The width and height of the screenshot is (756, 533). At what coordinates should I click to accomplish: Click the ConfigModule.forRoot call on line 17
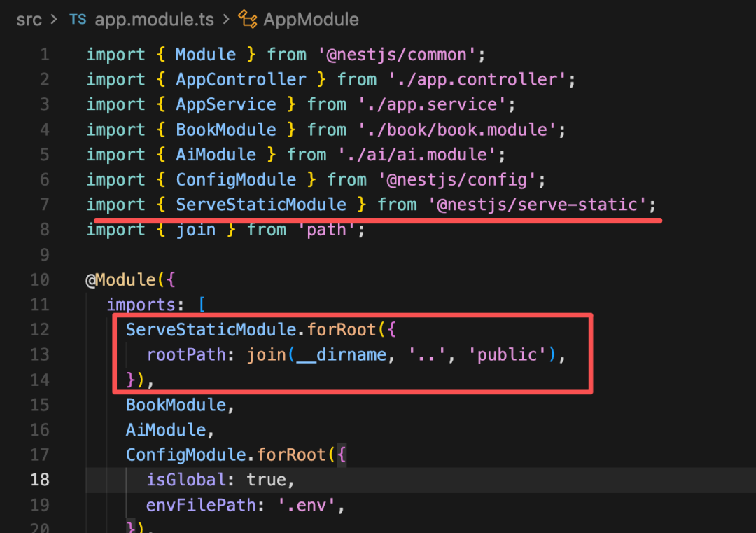(226, 455)
